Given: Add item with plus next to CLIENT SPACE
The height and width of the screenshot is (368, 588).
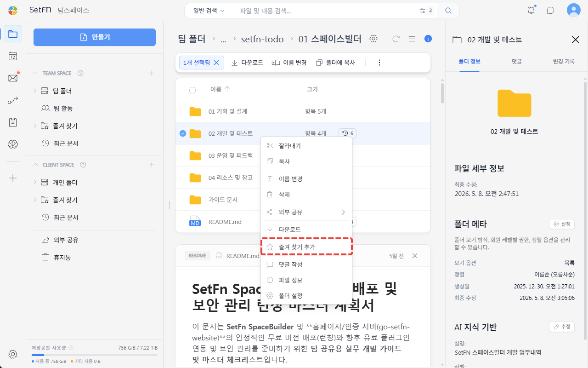Looking at the screenshot, I should click(152, 165).
